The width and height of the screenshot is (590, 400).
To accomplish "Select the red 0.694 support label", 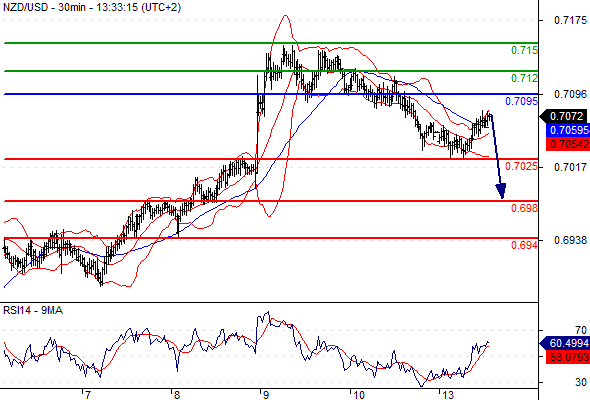I will click(524, 245).
